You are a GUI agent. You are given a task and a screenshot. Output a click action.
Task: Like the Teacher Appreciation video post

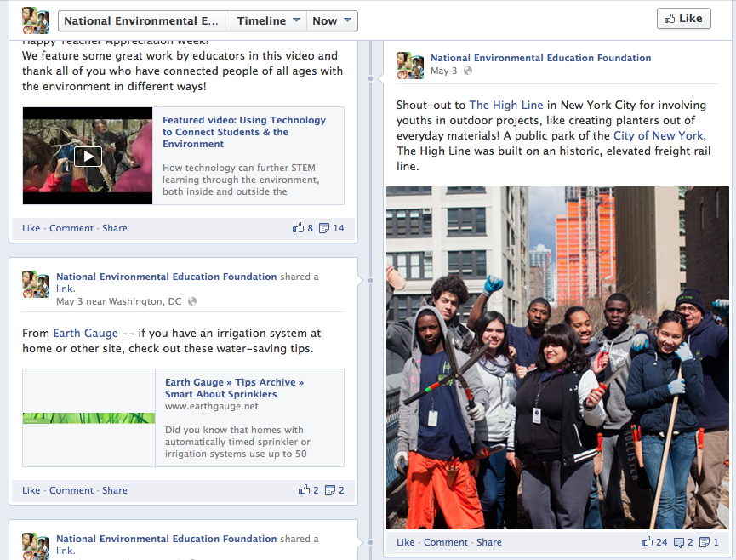tap(31, 228)
